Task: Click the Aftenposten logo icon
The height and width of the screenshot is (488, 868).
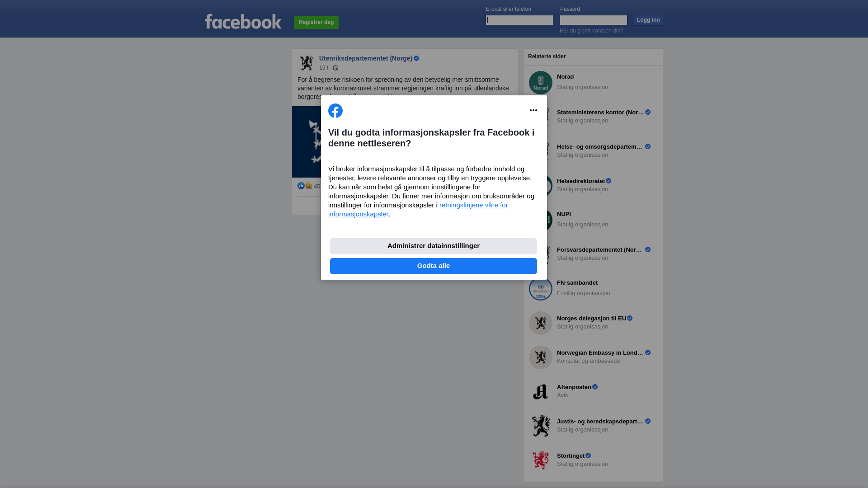Action: point(541,392)
